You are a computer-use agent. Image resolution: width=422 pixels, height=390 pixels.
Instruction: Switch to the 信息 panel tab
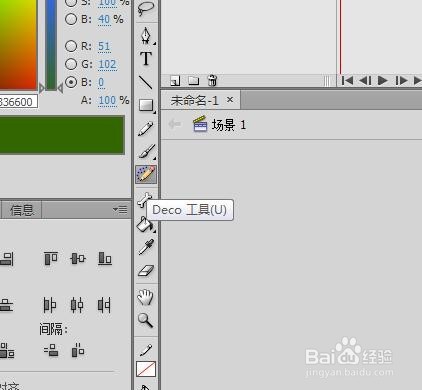[x=22, y=210]
